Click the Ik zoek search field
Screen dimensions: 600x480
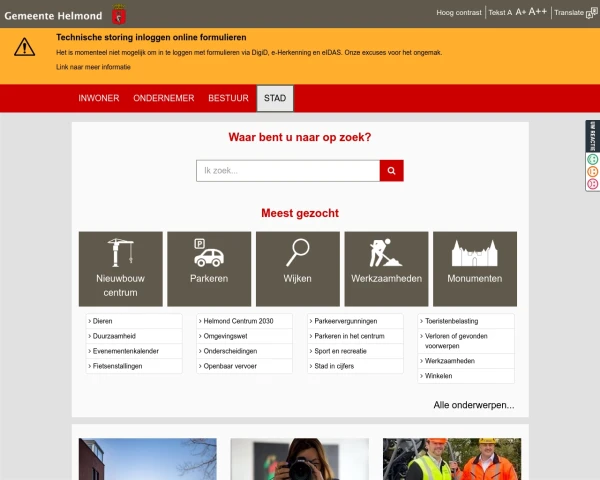coord(288,171)
